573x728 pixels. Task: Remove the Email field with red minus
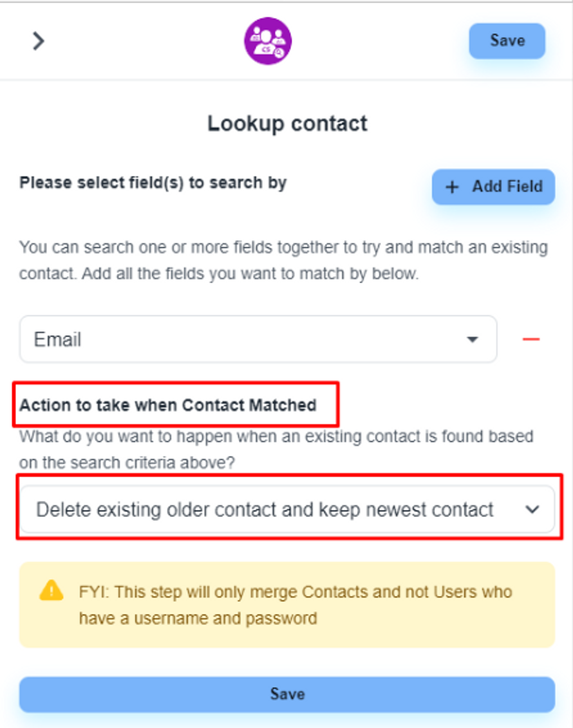531,339
